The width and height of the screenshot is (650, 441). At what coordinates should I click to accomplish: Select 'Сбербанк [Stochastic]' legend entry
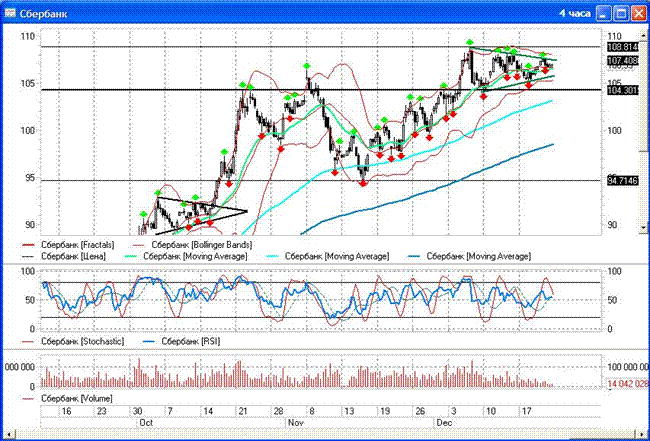coord(72,341)
